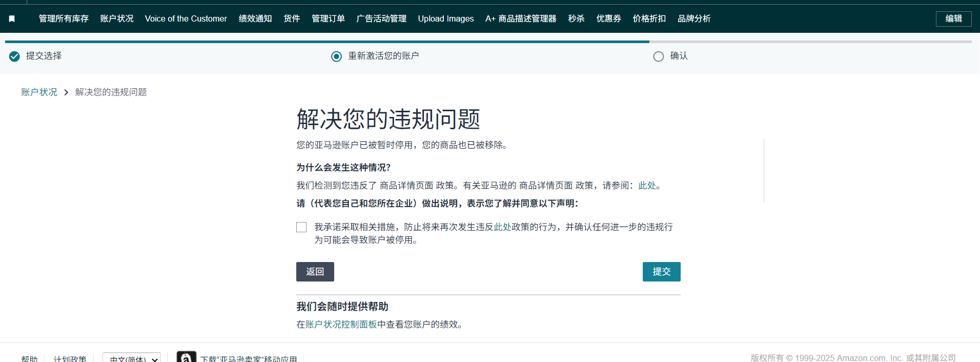Tick the checkbox agreeing to the policy commitment

point(301,227)
